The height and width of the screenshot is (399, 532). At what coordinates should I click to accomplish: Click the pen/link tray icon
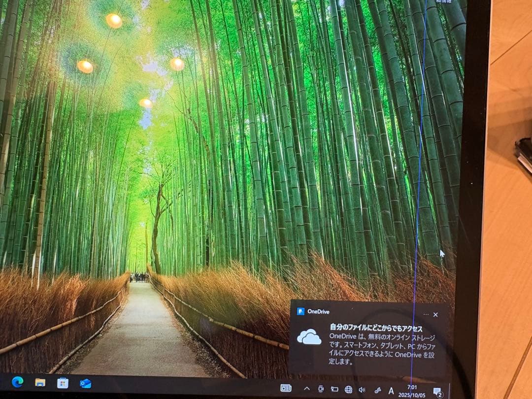(378, 390)
